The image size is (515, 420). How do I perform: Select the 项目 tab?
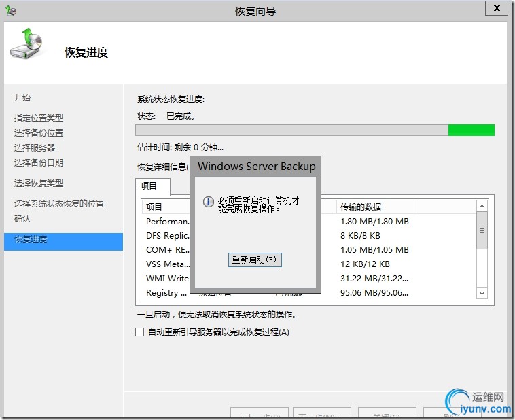click(153, 186)
